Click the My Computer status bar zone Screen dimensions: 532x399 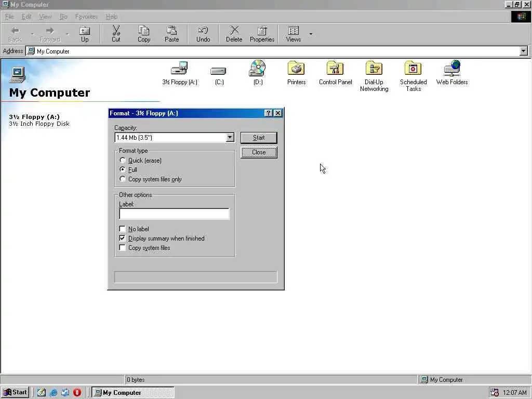474,380
